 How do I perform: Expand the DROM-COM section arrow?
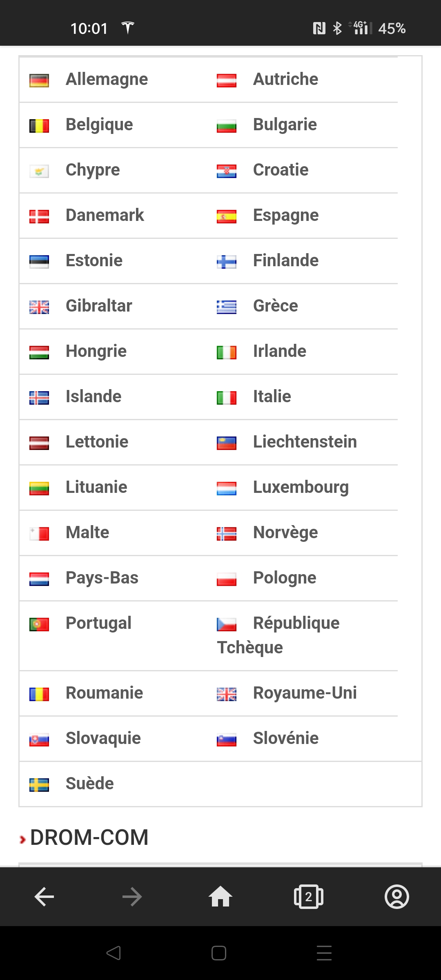click(23, 840)
